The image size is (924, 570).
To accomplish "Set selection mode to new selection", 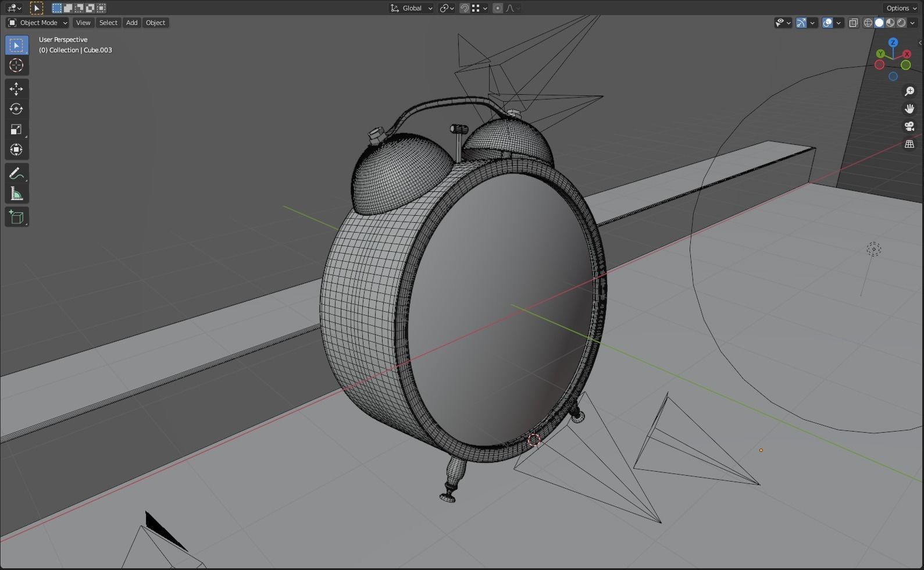I will point(56,8).
